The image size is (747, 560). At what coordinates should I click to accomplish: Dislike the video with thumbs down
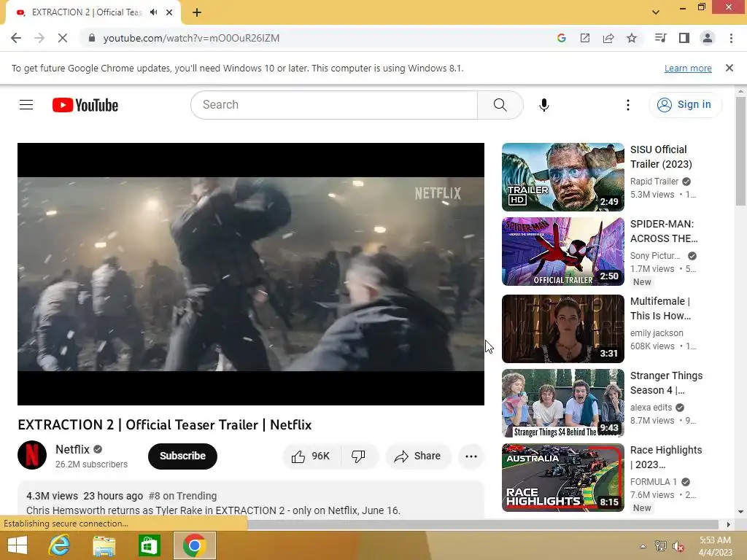358,456
